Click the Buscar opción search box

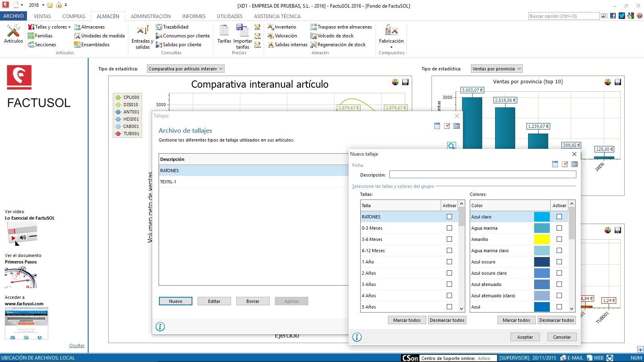[563, 16]
